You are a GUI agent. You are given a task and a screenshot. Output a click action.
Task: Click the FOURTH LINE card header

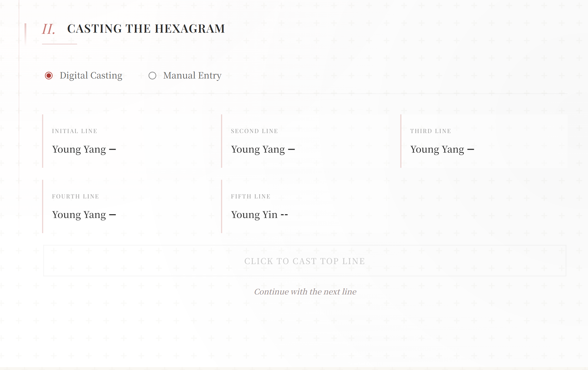pyautogui.click(x=76, y=196)
